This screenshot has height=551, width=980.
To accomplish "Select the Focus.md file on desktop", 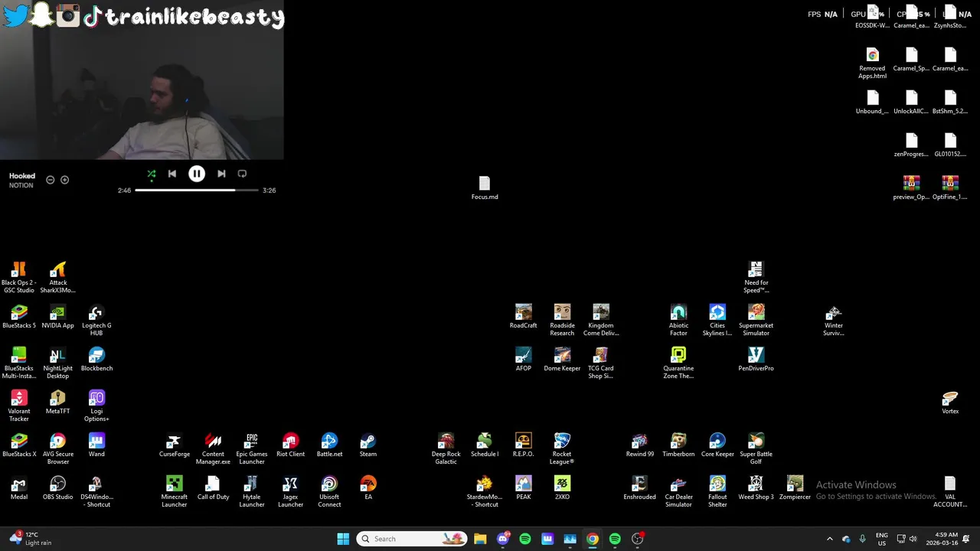I will pyautogui.click(x=485, y=187).
